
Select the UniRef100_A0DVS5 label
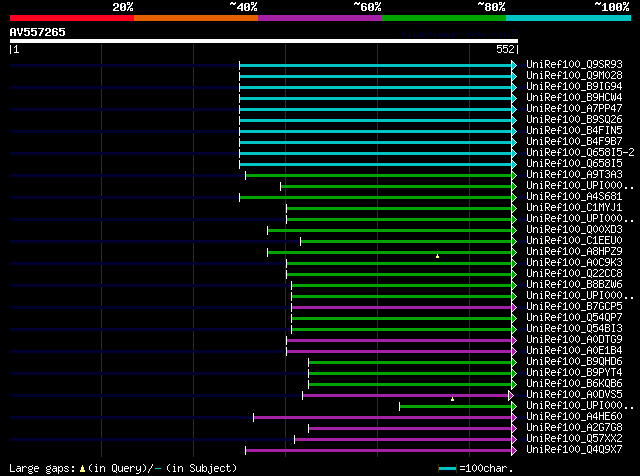coord(574,395)
